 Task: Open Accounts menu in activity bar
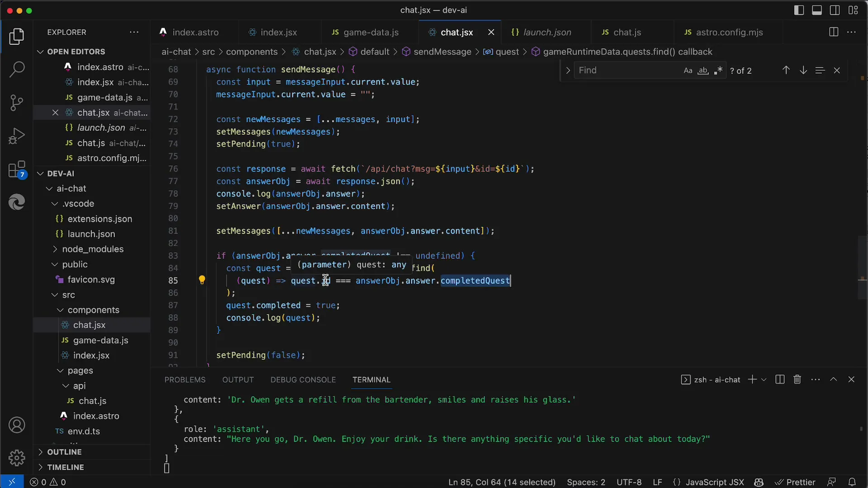(x=17, y=425)
